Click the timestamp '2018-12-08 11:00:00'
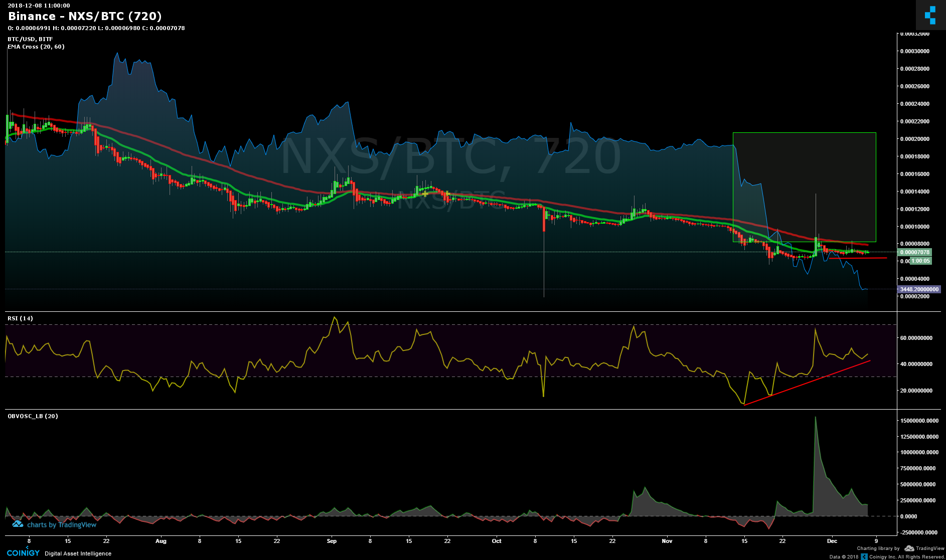This screenshot has width=946, height=560. (39, 6)
